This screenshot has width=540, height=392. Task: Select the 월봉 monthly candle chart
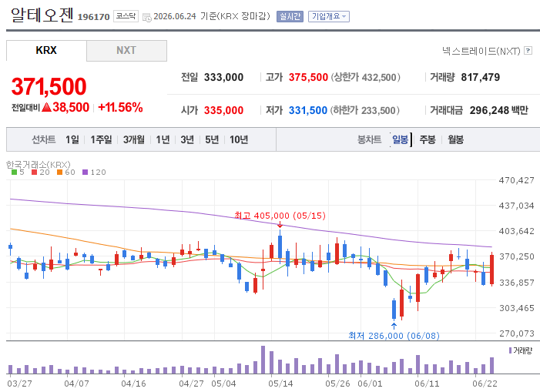[x=455, y=139]
